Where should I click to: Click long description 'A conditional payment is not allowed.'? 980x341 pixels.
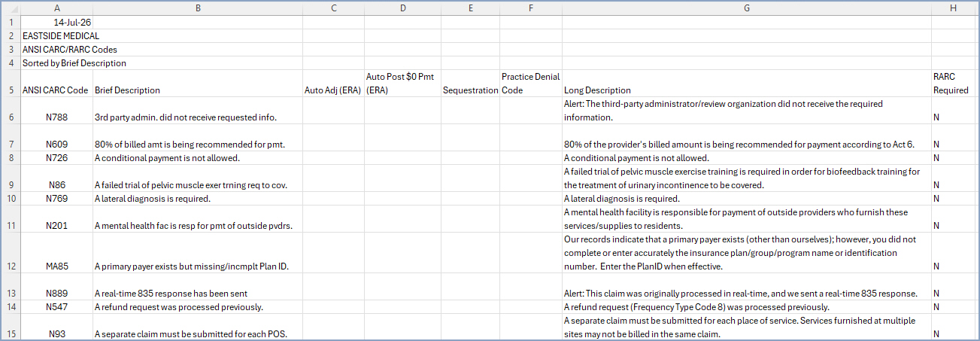747,158
